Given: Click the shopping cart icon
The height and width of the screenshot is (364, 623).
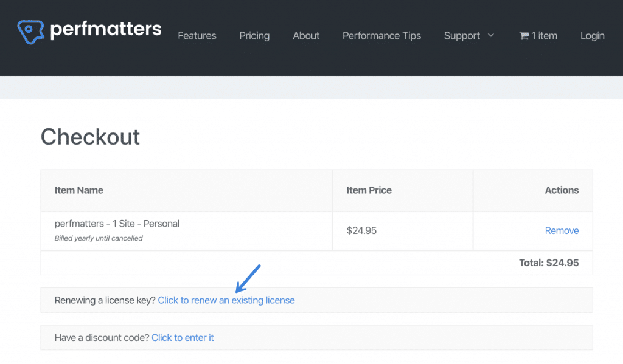Looking at the screenshot, I should [524, 36].
